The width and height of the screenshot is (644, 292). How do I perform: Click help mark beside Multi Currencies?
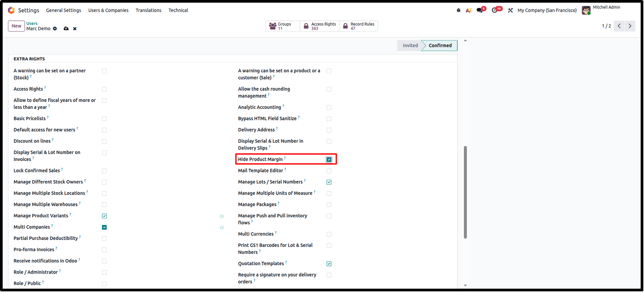click(x=276, y=233)
